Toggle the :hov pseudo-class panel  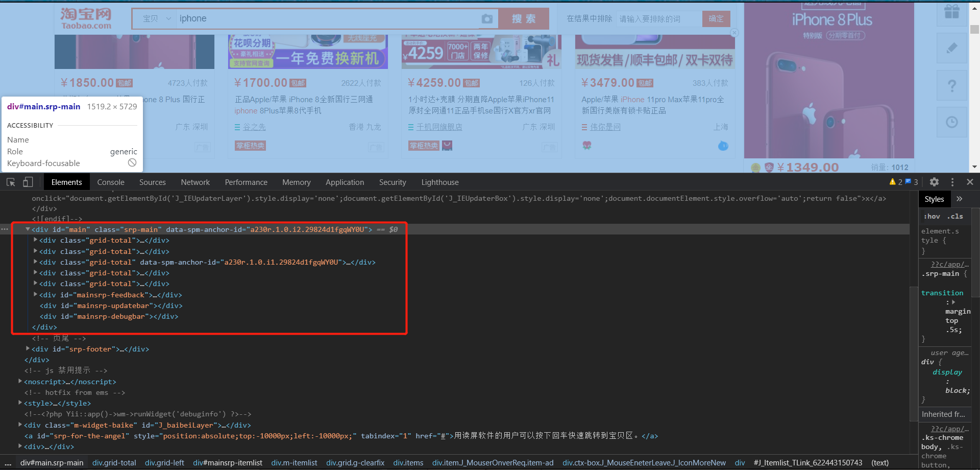click(931, 216)
